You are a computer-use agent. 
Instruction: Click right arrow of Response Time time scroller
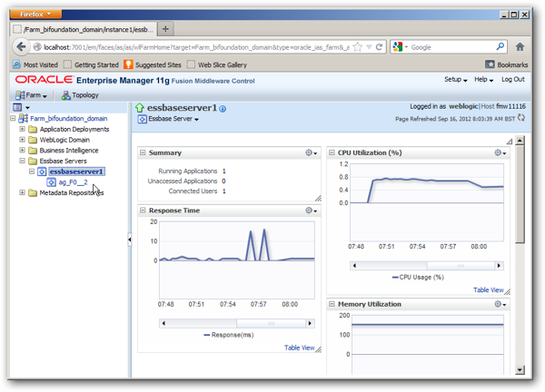(x=310, y=323)
